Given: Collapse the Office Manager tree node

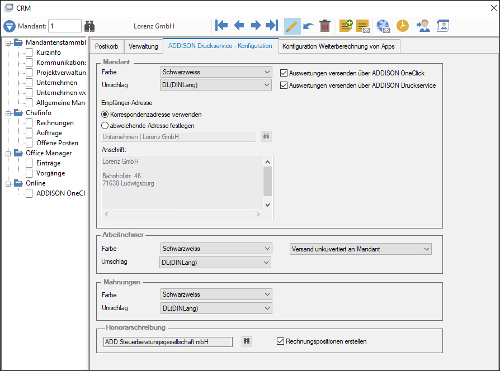Looking at the screenshot, I should (8, 154).
